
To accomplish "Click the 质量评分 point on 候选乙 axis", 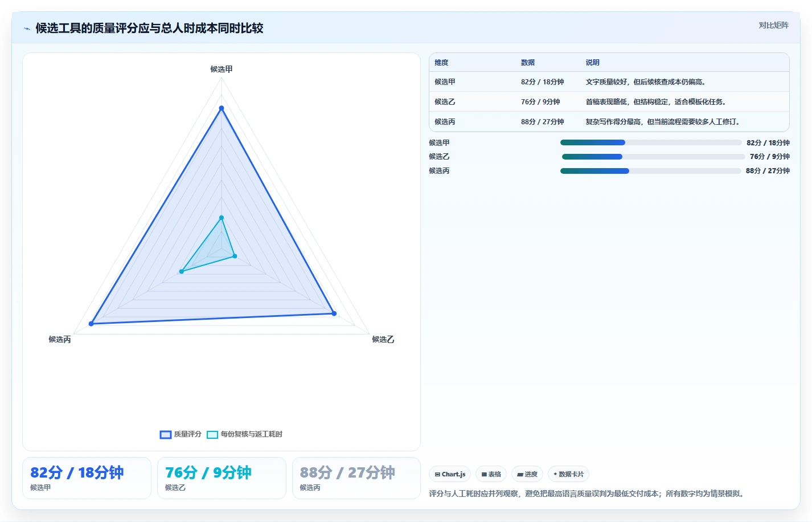I will [334, 313].
